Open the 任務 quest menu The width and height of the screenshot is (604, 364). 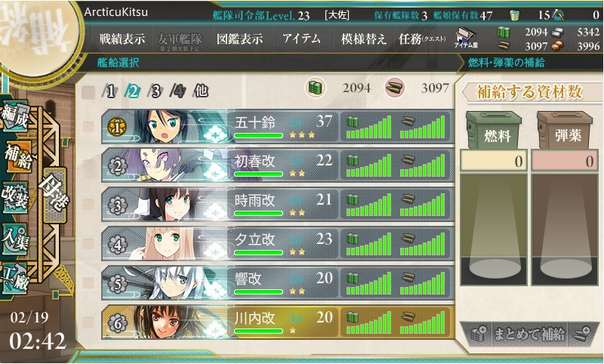point(422,39)
